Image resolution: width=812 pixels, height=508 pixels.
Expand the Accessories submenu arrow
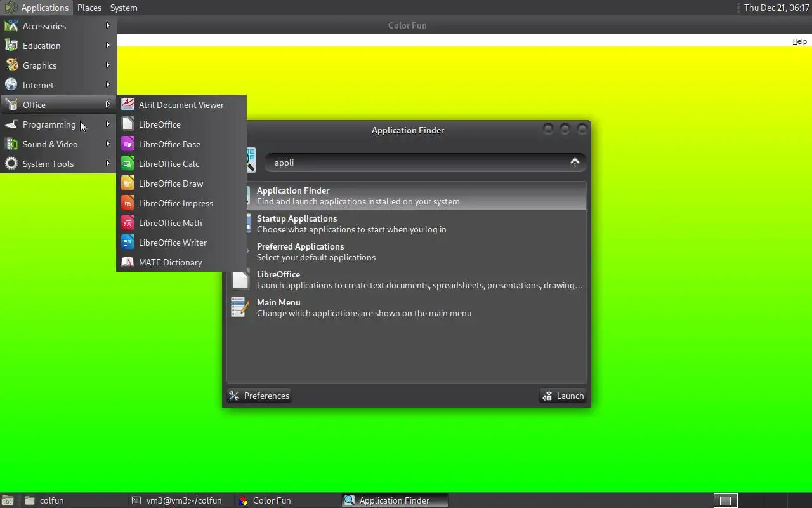(x=108, y=26)
